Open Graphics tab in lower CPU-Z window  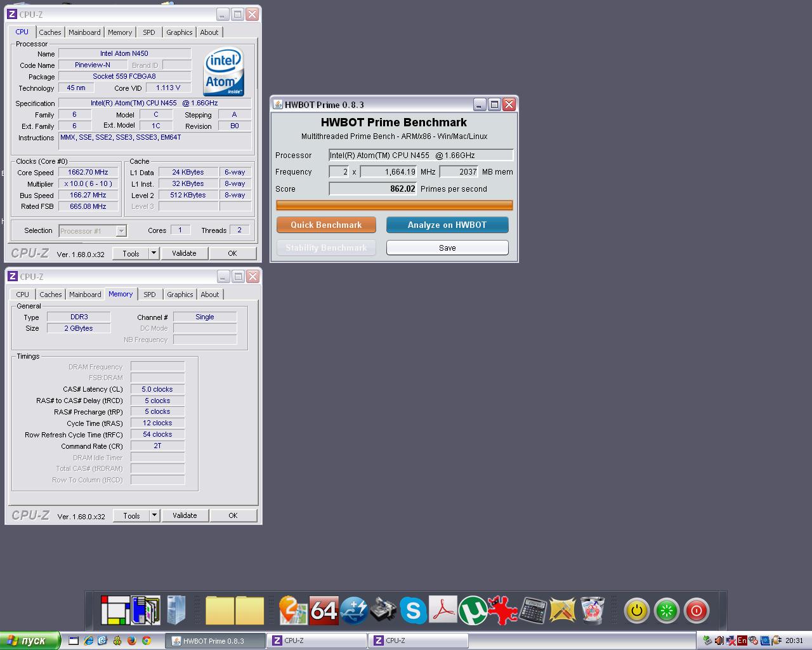pyautogui.click(x=180, y=295)
